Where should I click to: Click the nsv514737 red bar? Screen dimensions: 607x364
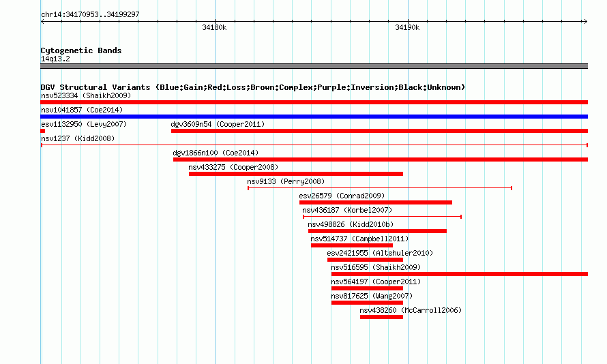(352, 245)
